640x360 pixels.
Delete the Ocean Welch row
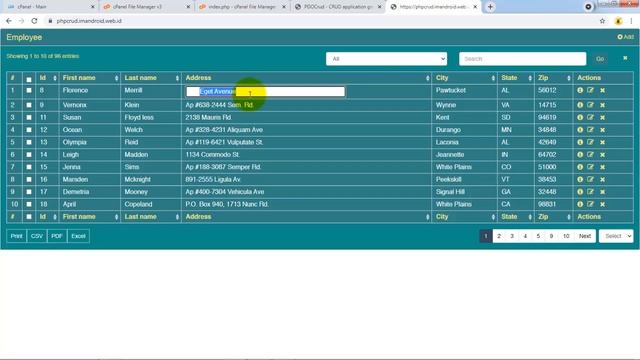pyautogui.click(x=602, y=130)
